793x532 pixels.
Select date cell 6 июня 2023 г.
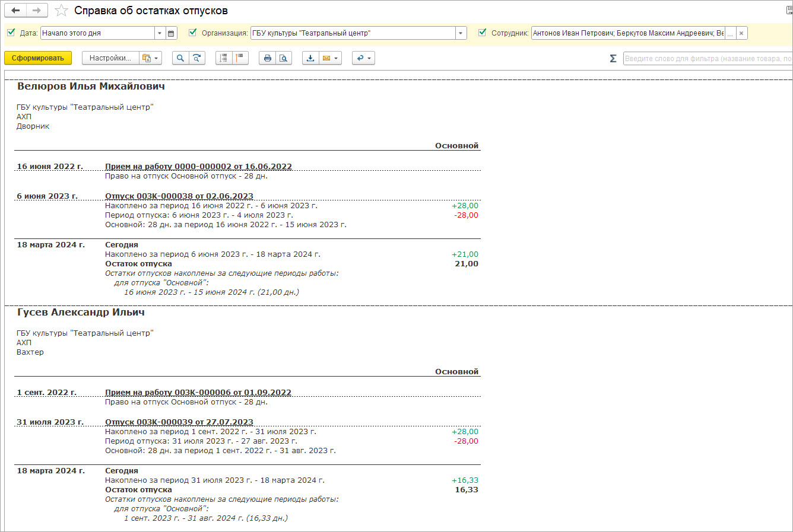coord(47,196)
